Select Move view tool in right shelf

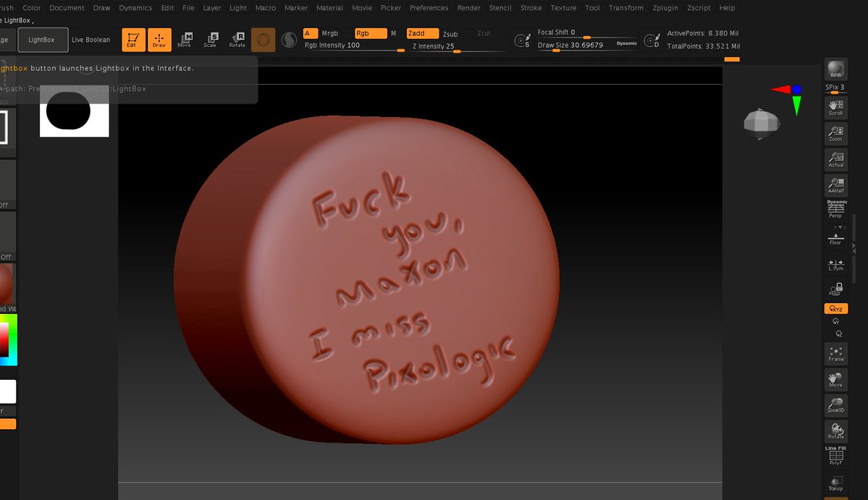point(836,380)
